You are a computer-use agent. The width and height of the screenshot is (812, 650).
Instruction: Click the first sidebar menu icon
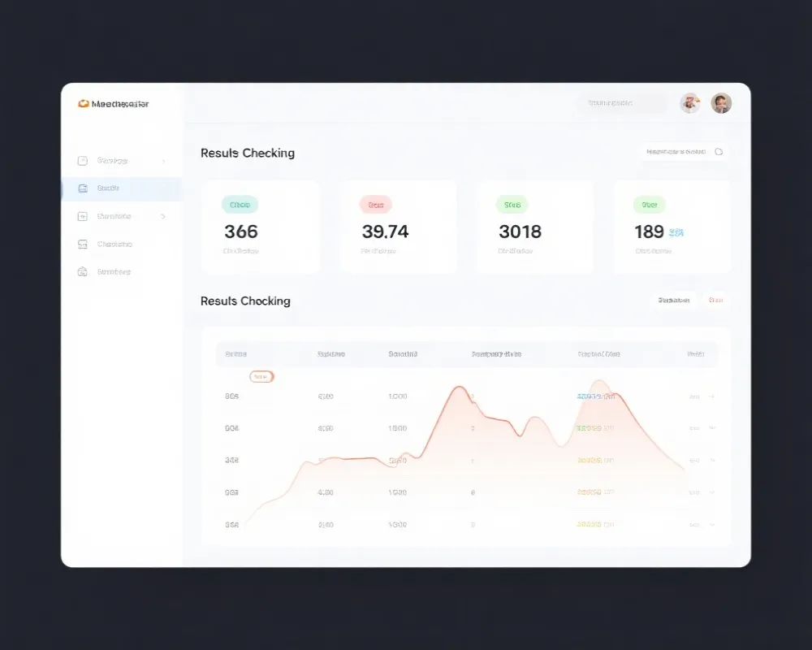[82, 161]
